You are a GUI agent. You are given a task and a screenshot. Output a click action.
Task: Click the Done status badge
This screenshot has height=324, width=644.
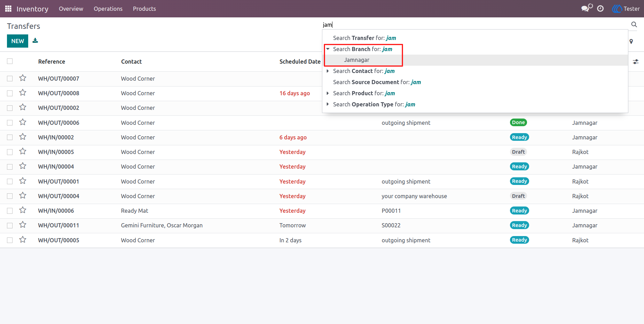(518, 122)
